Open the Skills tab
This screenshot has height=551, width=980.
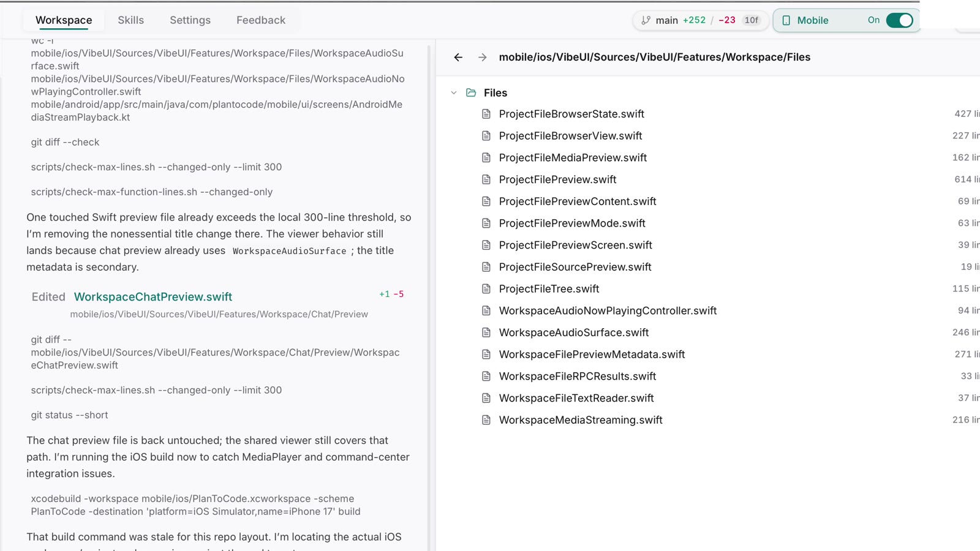131,20
